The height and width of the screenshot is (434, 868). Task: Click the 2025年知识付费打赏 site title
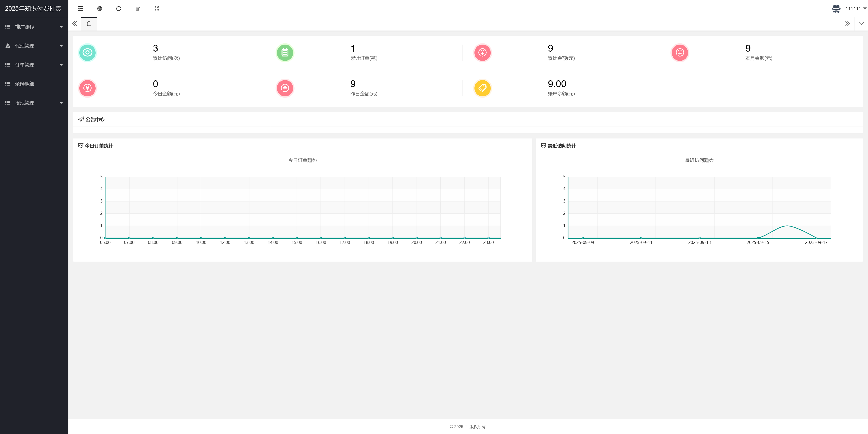(33, 8)
